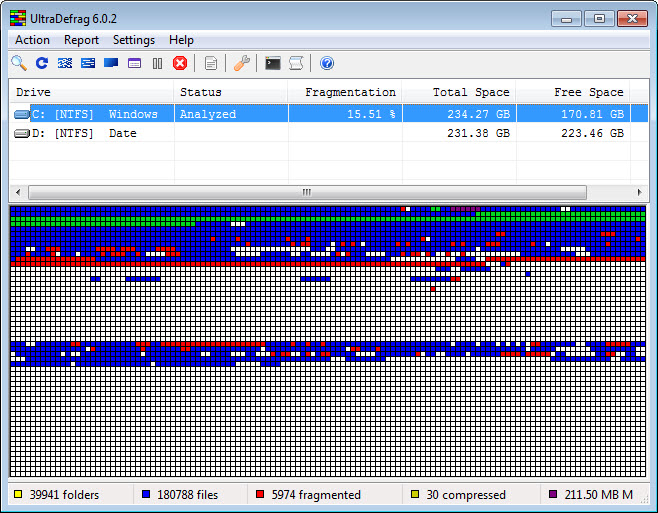Open help with the question mark icon
This screenshot has width=658, height=513.
(x=326, y=63)
